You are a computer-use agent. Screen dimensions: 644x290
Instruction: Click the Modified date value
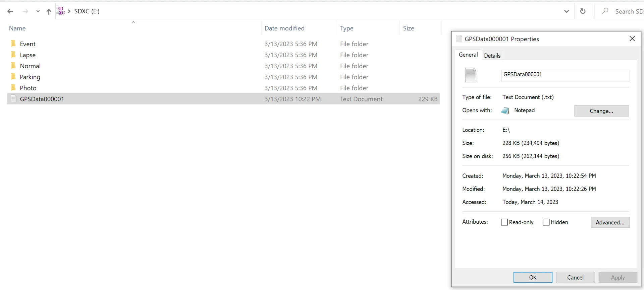549,189
